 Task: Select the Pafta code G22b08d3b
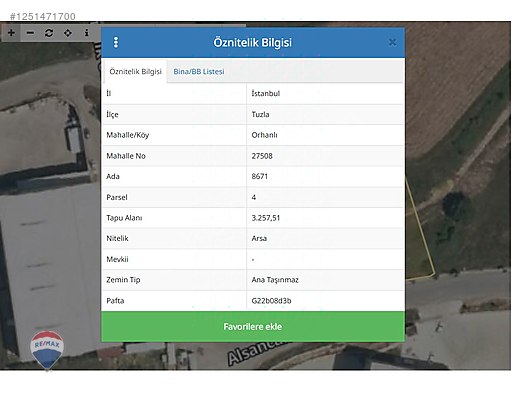point(271,301)
